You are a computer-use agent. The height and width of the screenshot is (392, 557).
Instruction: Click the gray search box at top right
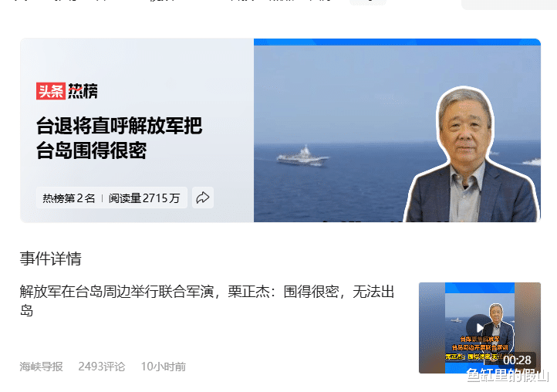point(509,5)
